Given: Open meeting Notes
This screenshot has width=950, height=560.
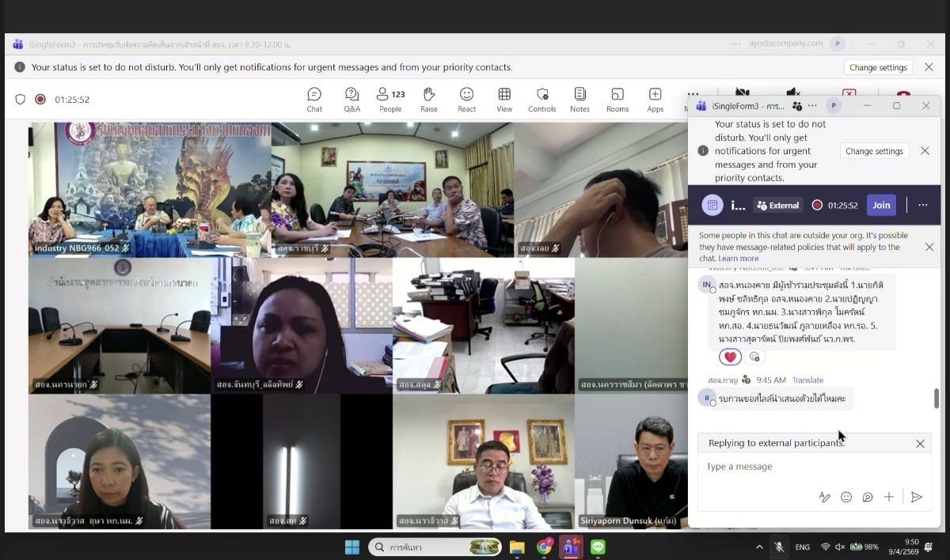Looking at the screenshot, I should click(579, 100).
